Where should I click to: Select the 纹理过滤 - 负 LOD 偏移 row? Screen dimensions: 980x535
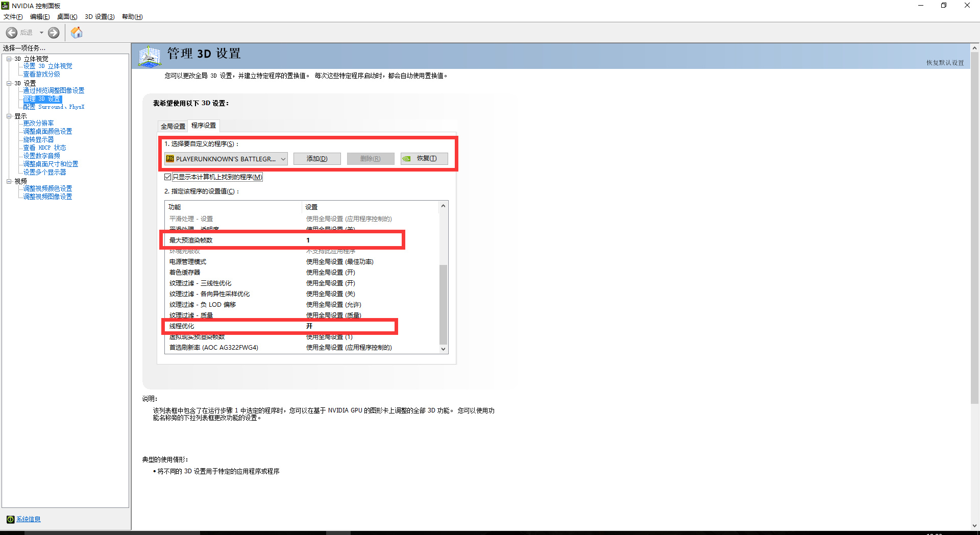tap(302, 305)
